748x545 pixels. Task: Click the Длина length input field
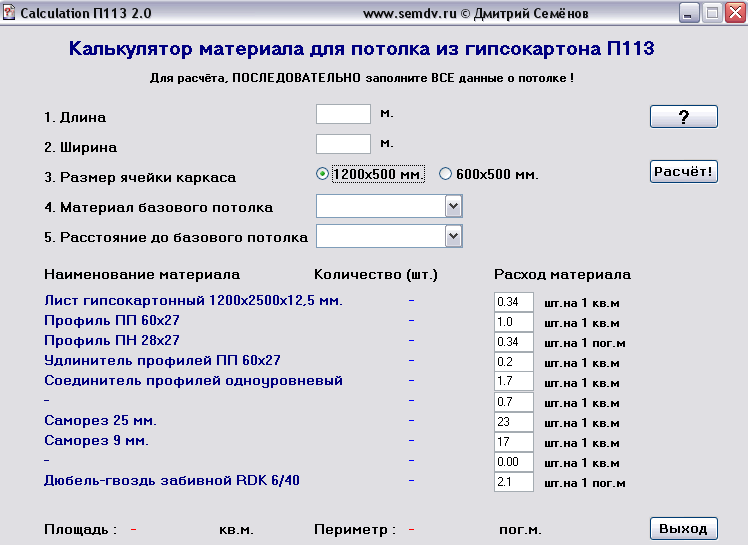click(343, 115)
